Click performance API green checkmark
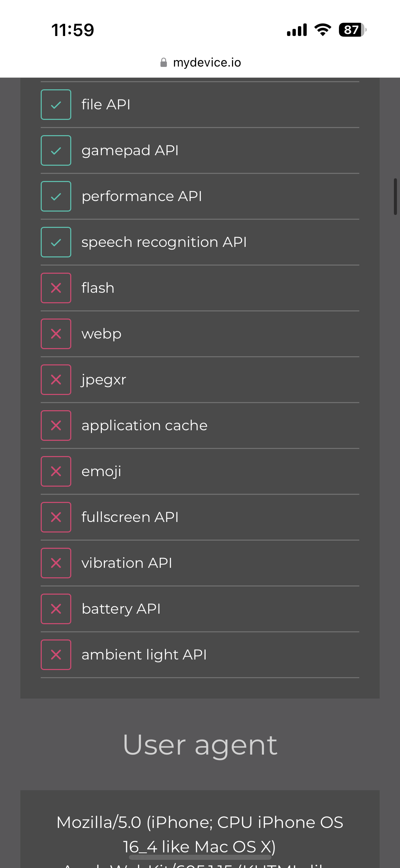Screen dimensions: 400x868 (56, 196)
